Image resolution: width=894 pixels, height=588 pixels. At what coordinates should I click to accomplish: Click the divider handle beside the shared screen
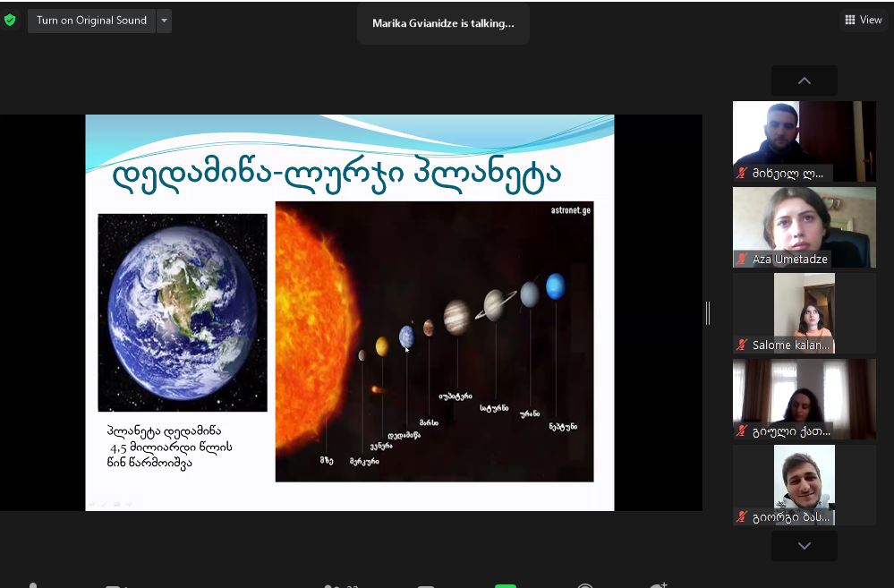708,312
